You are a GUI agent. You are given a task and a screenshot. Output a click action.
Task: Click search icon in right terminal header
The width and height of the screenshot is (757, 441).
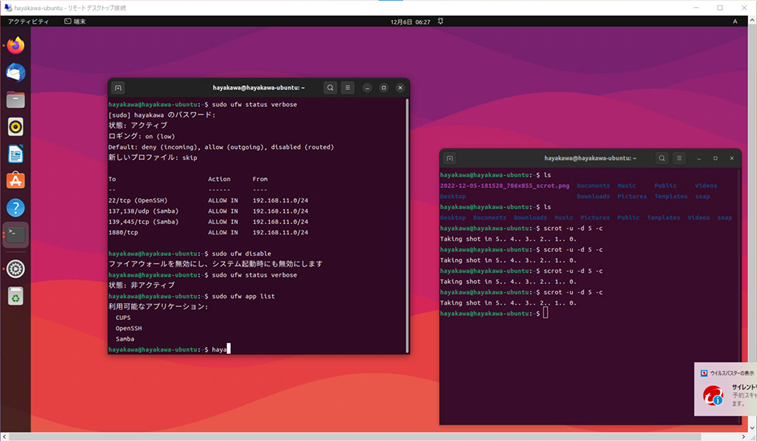click(662, 158)
